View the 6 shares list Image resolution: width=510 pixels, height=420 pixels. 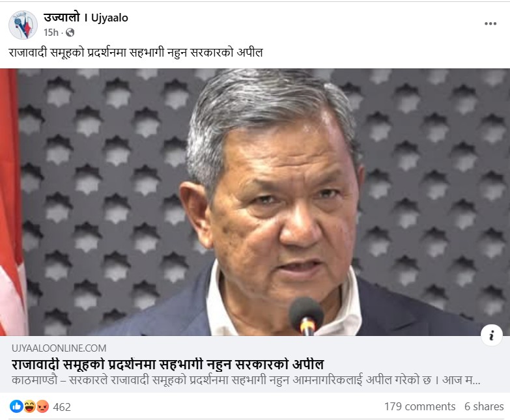pos(484,406)
